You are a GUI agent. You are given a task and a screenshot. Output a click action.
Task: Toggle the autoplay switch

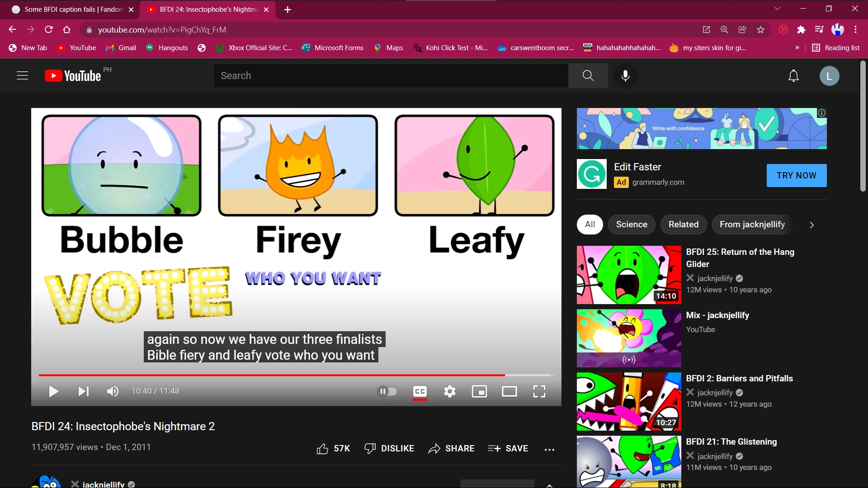coord(387,391)
